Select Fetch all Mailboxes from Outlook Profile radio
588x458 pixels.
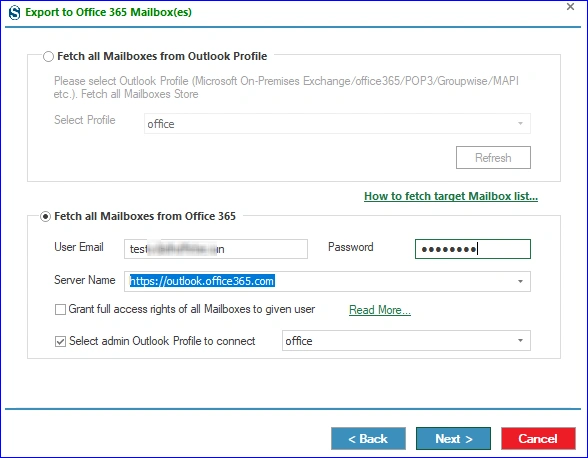click(x=48, y=57)
